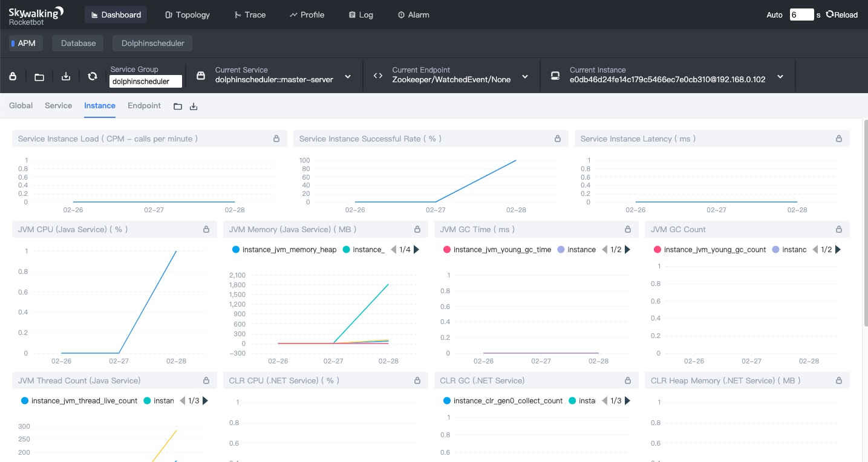Toggle the instance_jvm_memory_heap legend series

click(x=284, y=249)
